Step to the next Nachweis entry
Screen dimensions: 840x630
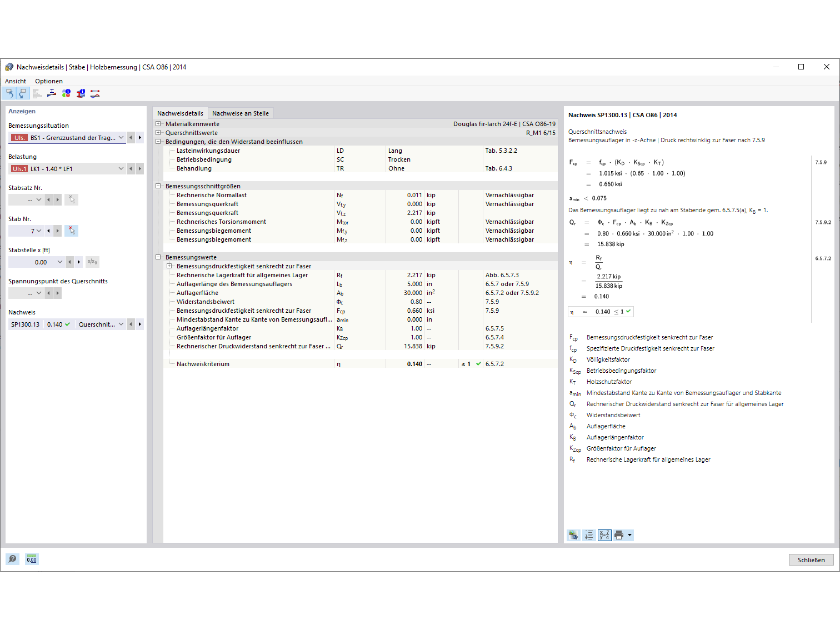tap(140, 324)
